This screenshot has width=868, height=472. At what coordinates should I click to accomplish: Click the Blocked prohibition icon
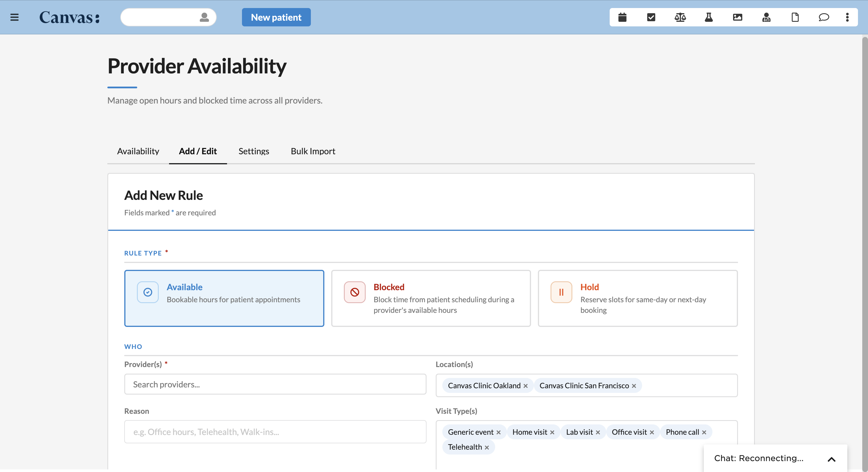click(x=354, y=292)
